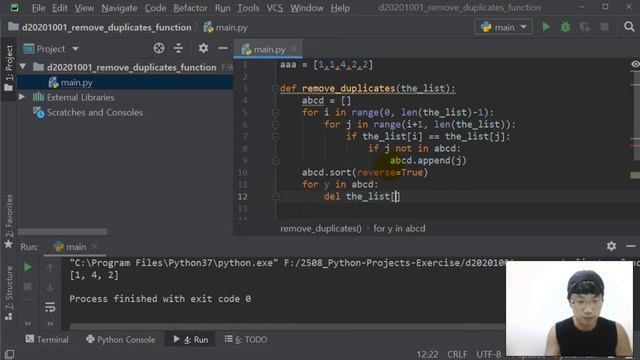
Task: Place cursor in del the_list[] brackets
Action: (x=396, y=197)
